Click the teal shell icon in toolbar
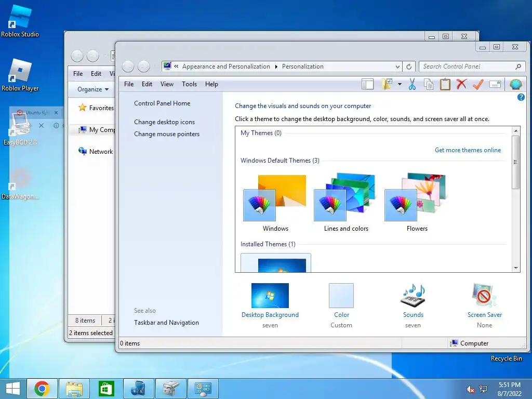Viewport: 532px width, 399px height. [516, 84]
